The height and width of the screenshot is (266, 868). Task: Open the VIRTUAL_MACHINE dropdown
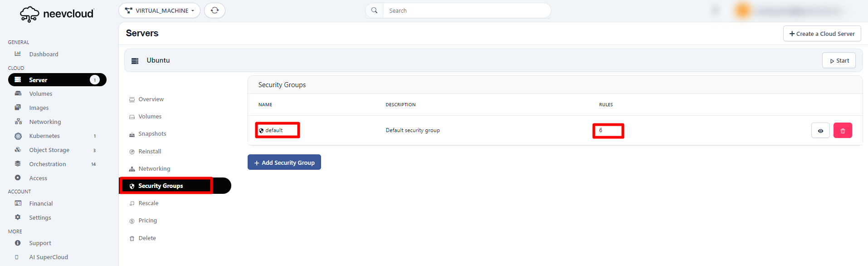pyautogui.click(x=159, y=10)
